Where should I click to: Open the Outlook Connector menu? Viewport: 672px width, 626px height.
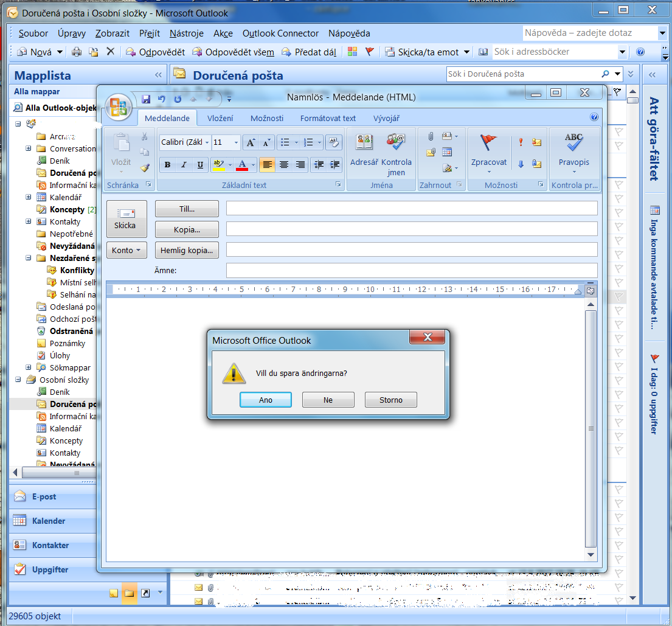click(280, 33)
